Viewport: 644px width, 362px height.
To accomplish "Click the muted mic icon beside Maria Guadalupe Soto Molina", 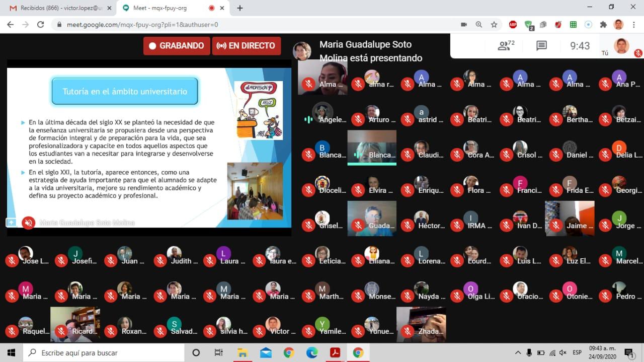I will pos(29,223).
